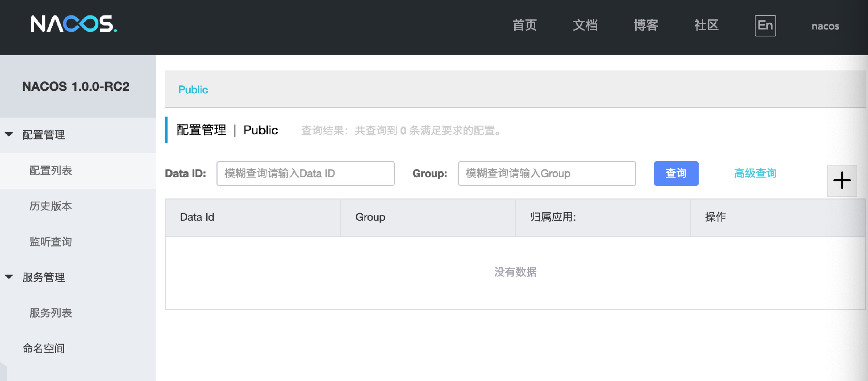Select the Public namespace tab
The height and width of the screenshot is (381, 868).
tap(193, 89)
